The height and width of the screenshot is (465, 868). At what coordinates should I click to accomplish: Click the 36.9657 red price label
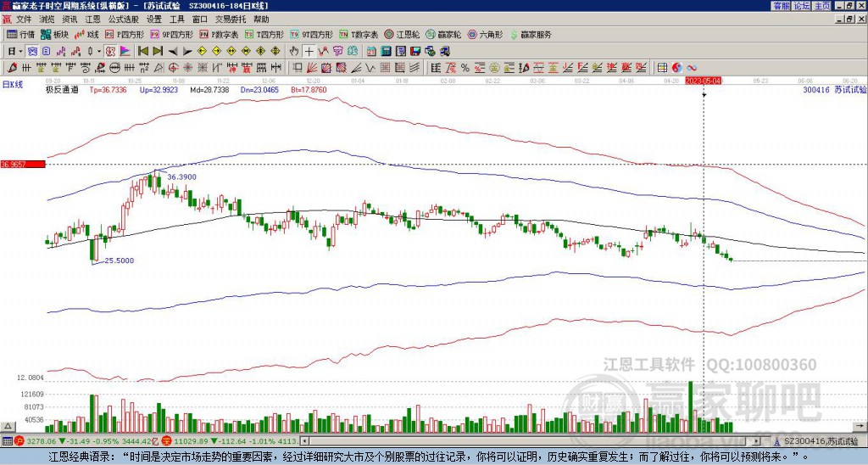click(23, 164)
